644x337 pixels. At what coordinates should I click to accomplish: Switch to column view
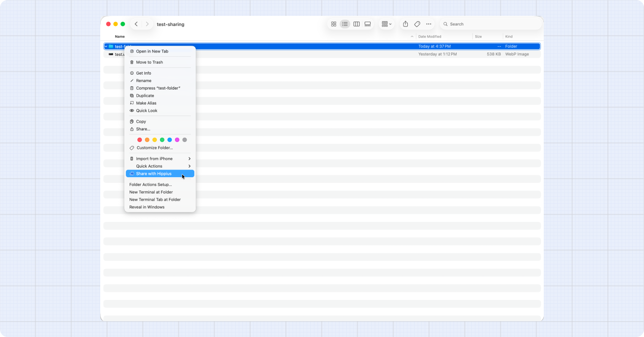coord(357,24)
